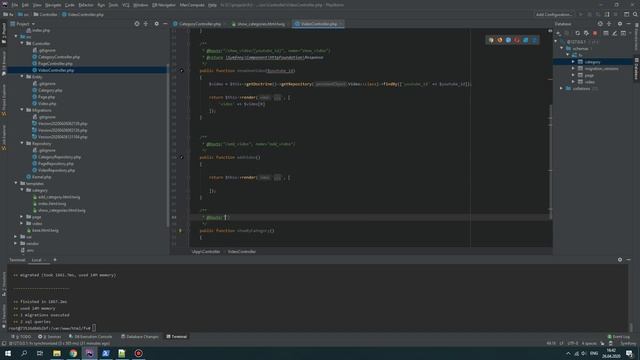The image size is (640, 360).
Task: Expand the vendor folder
Action: click(x=16, y=244)
